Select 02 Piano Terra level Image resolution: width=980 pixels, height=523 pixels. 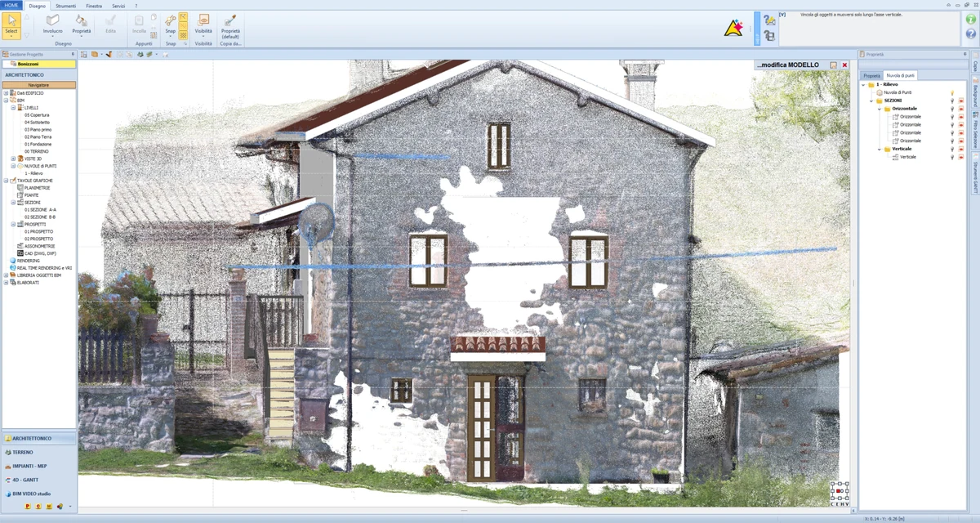pos(38,136)
